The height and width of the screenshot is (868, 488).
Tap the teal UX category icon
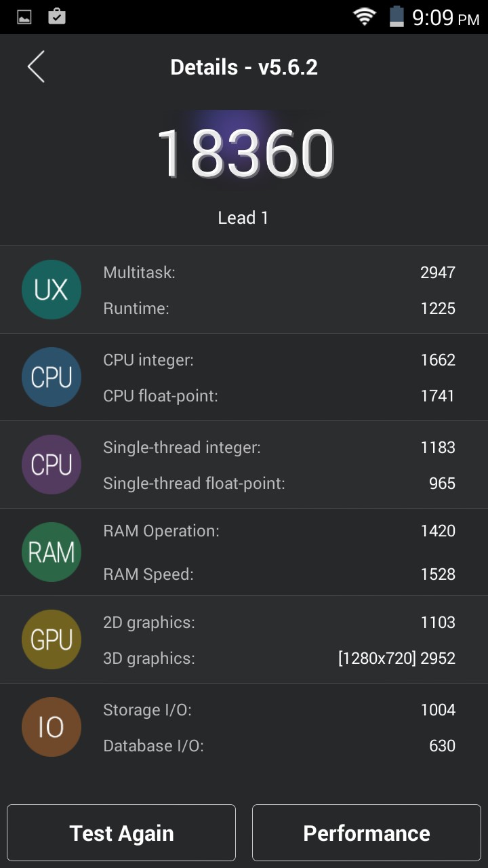(52, 290)
